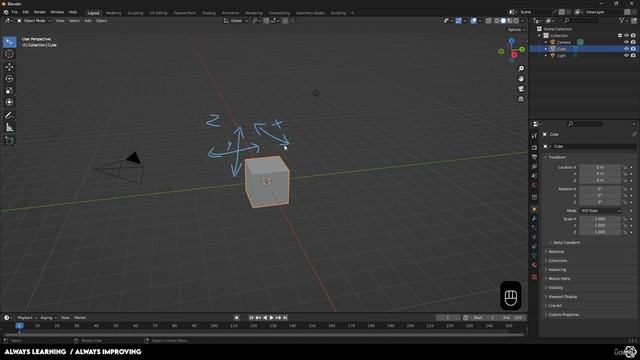Toggle camera view icon in viewport

(521, 89)
